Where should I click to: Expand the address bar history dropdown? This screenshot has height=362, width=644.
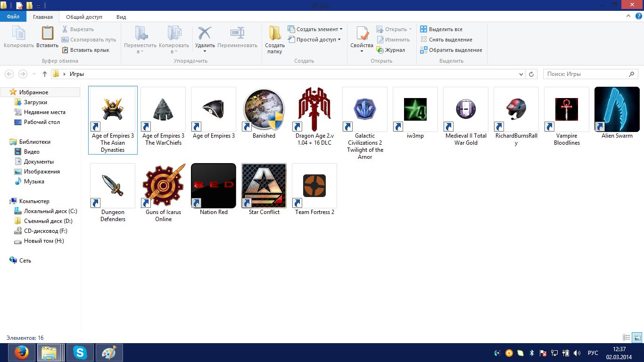coord(521,74)
